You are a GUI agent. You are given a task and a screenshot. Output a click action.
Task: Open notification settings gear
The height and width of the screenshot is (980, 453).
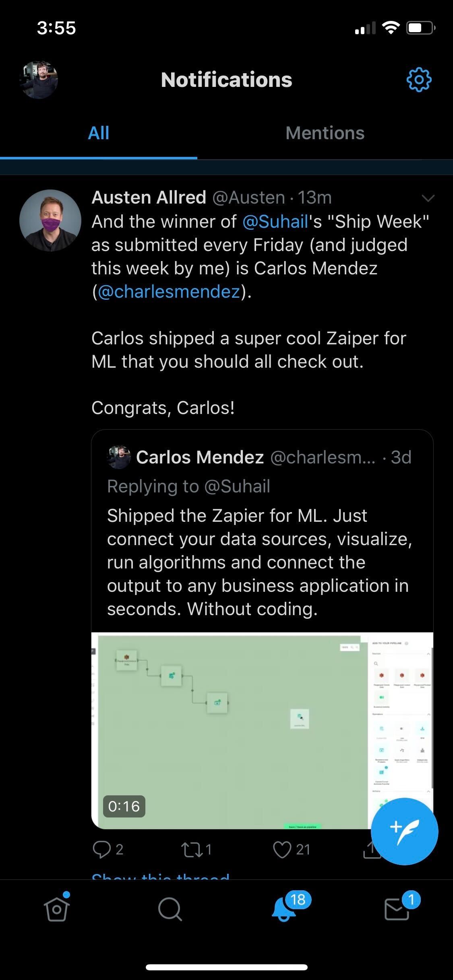click(x=419, y=80)
